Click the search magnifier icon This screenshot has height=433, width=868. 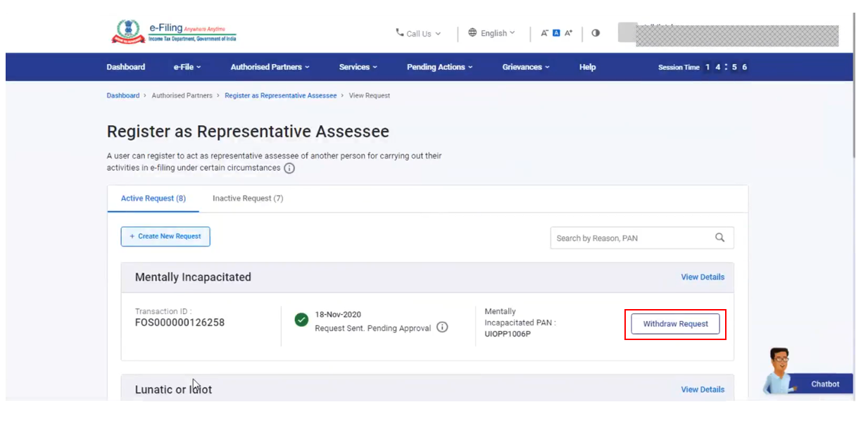[719, 238]
